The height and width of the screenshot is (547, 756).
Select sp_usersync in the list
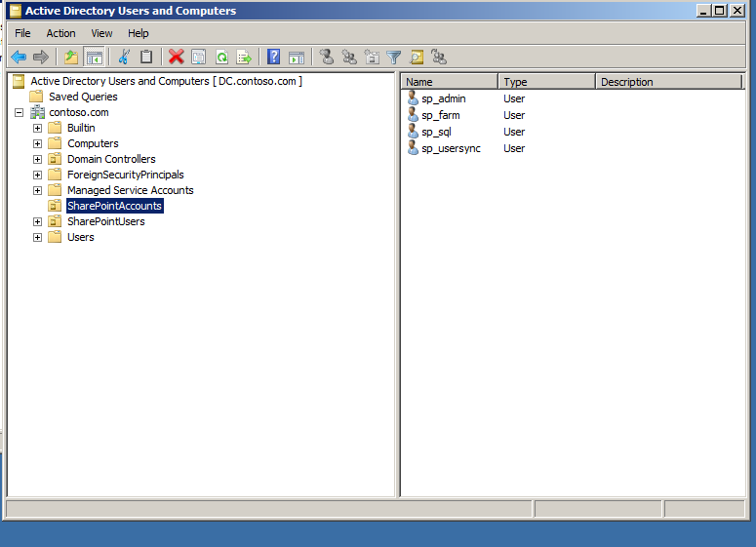click(451, 148)
